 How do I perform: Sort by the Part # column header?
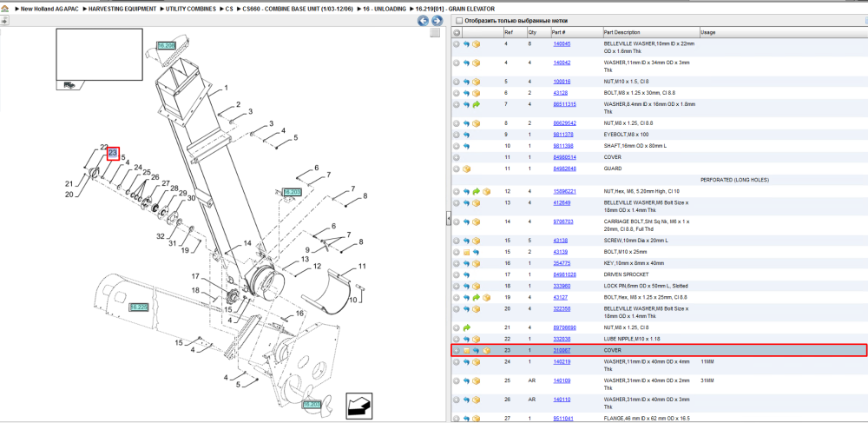click(x=558, y=33)
